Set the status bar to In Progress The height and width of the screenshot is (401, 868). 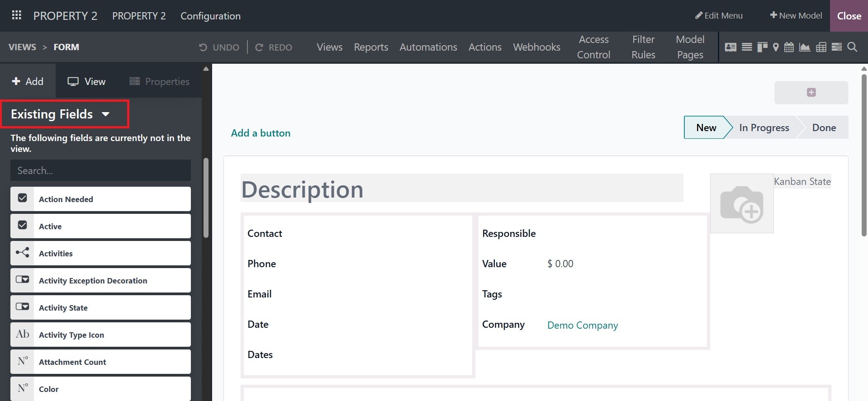click(764, 128)
